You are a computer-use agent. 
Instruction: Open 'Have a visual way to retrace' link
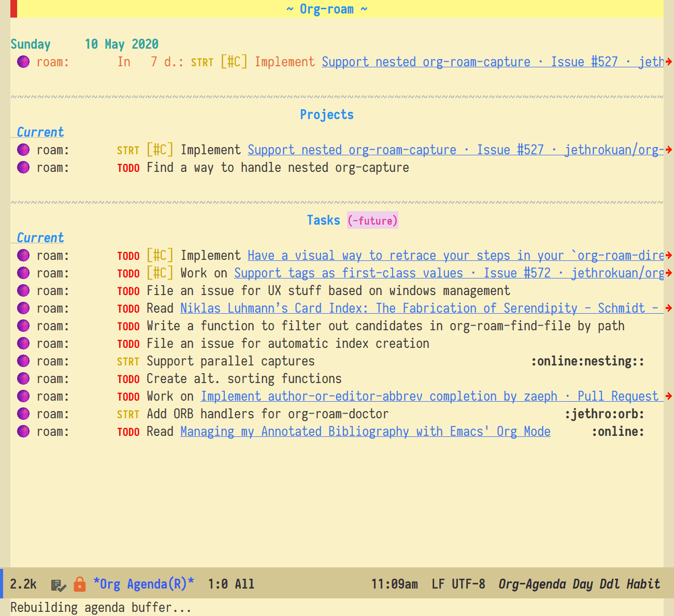coord(456,256)
